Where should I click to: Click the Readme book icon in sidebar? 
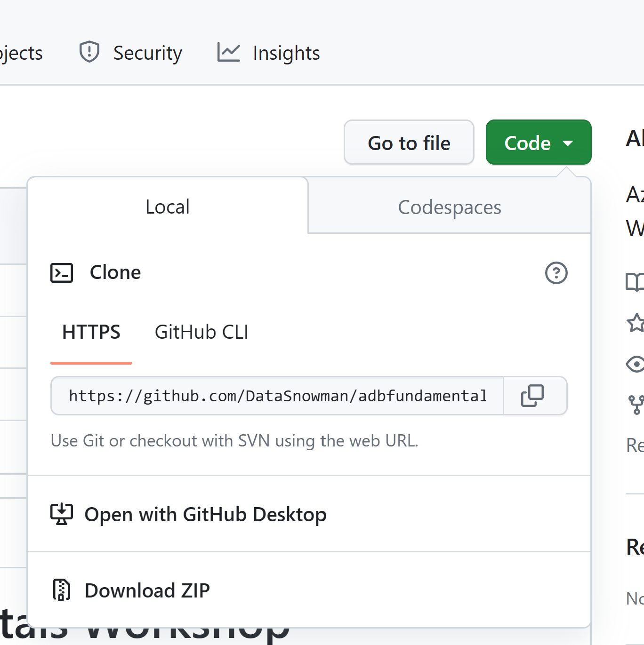click(x=635, y=282)
